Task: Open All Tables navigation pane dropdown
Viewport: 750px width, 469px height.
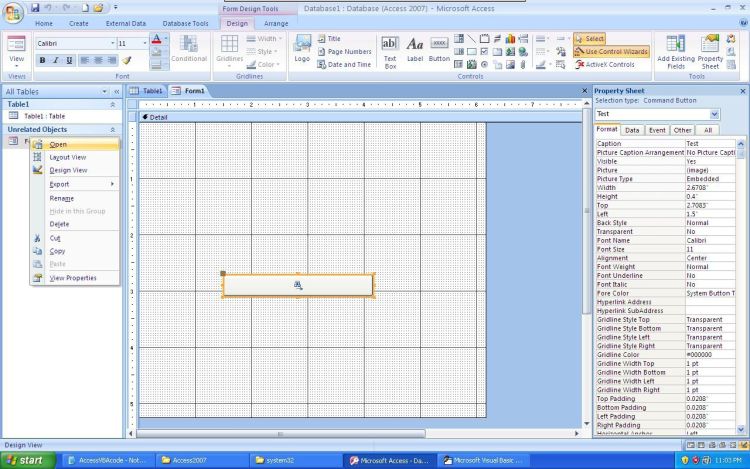Action: click(x=104, y=91)
